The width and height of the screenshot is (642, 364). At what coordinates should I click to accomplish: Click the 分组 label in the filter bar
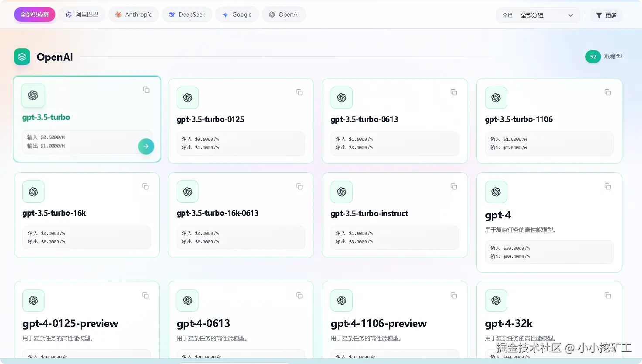tap(507, 15)
